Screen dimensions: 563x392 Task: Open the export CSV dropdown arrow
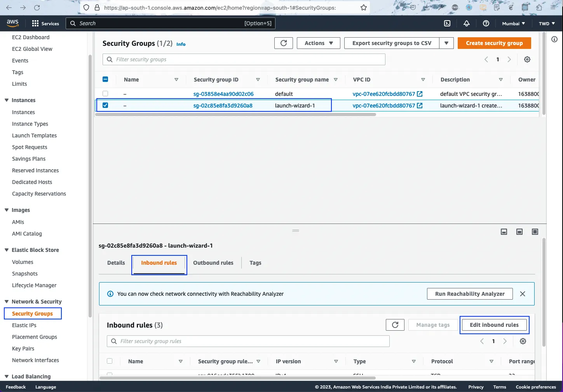pos(446,43)
